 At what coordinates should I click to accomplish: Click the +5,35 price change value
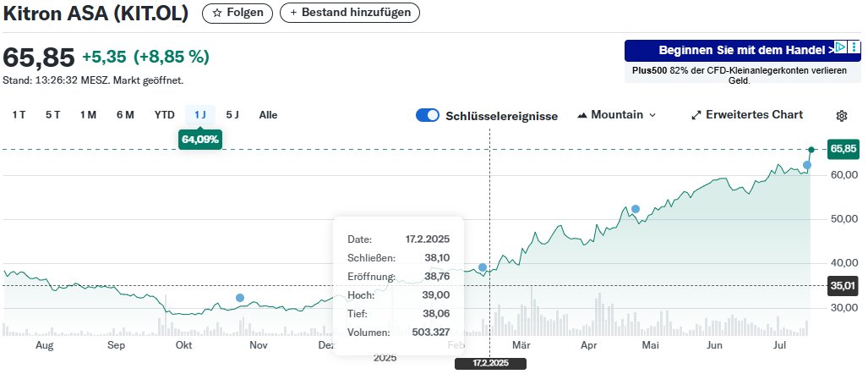[x=104, y=57]
